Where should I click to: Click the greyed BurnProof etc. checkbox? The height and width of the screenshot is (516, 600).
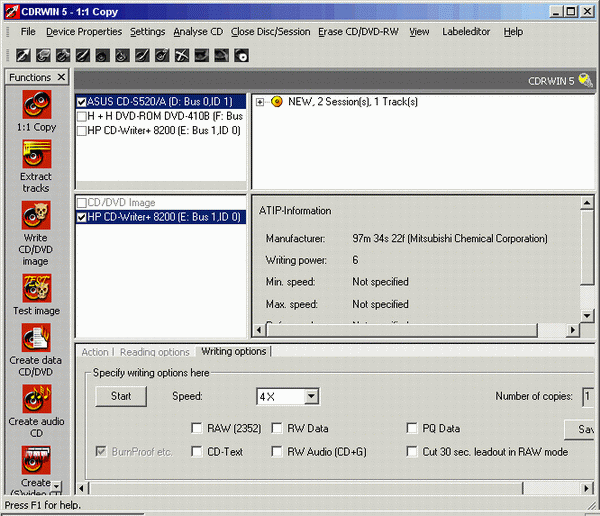(101, 452)
